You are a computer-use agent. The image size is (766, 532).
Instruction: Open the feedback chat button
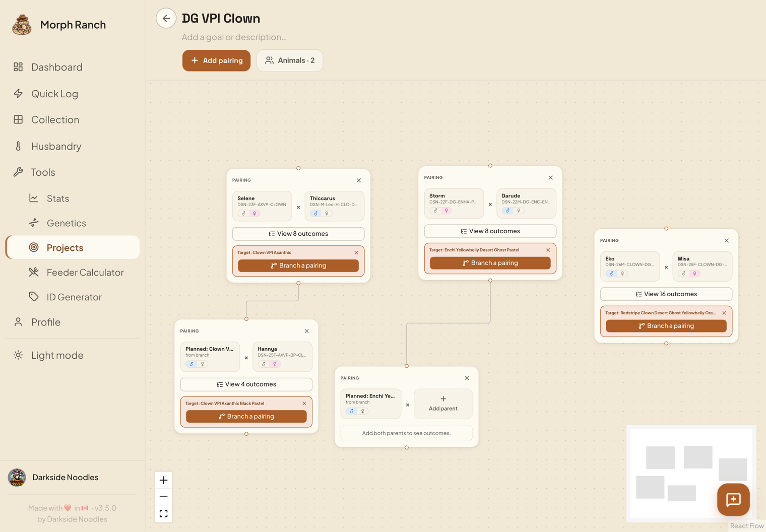733,499
